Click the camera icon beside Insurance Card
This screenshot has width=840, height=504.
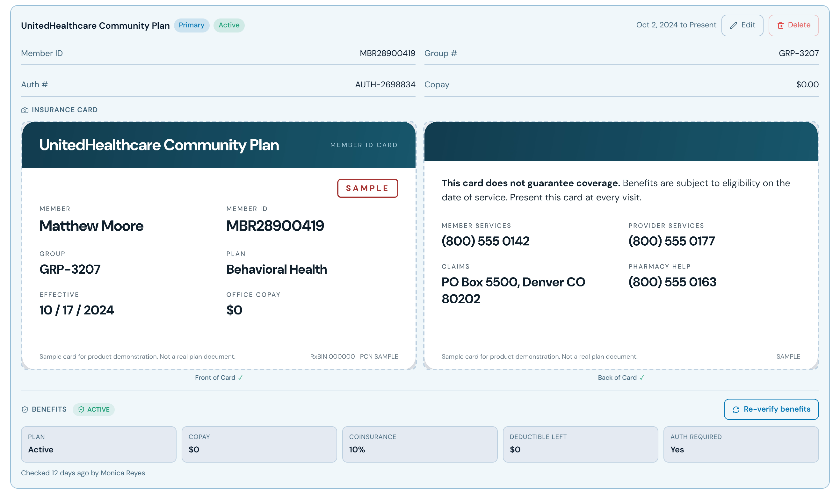coord(25,110)
